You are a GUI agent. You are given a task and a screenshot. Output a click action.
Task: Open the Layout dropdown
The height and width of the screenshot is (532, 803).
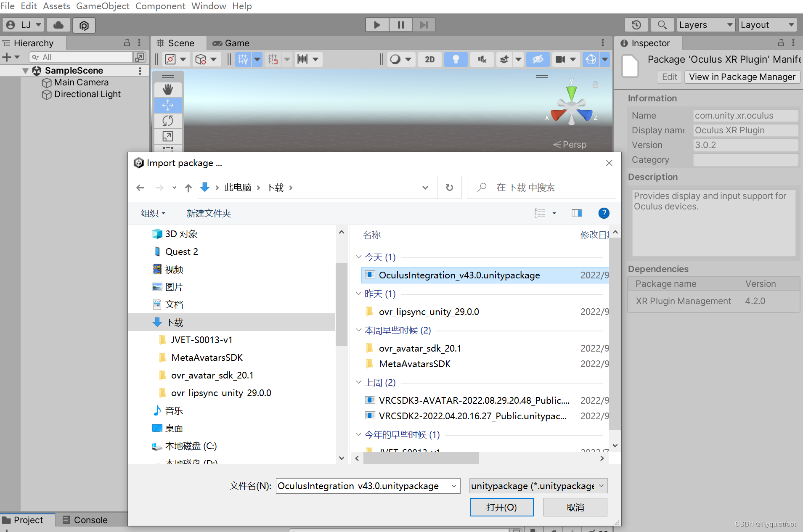click(x=768, y=25)
